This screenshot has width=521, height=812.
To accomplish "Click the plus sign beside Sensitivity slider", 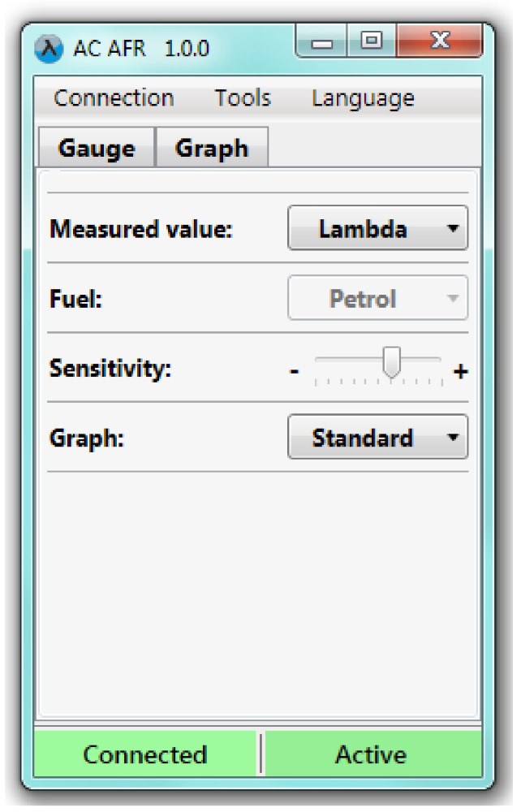I will [460, 371].
